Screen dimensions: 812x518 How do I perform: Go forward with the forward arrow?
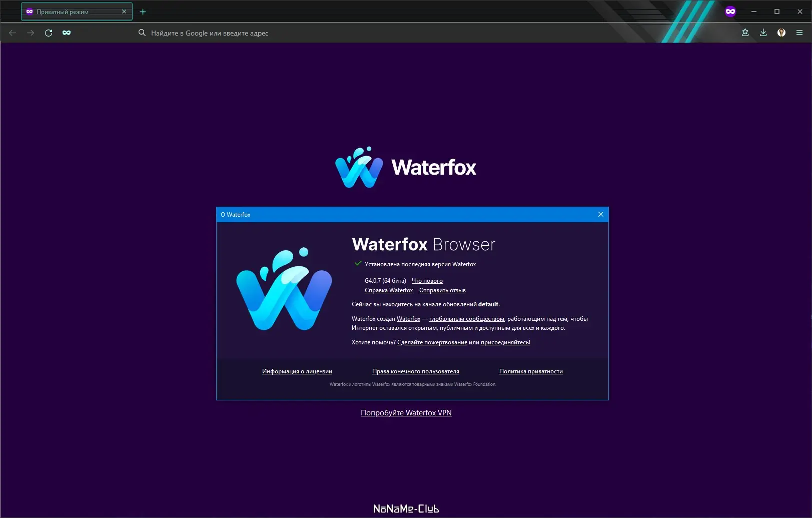point(31,33)
